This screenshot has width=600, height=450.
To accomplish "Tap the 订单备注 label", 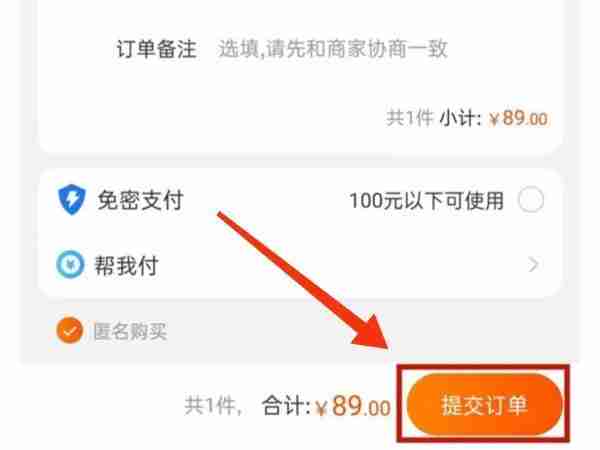I will (x=157, y=49).
